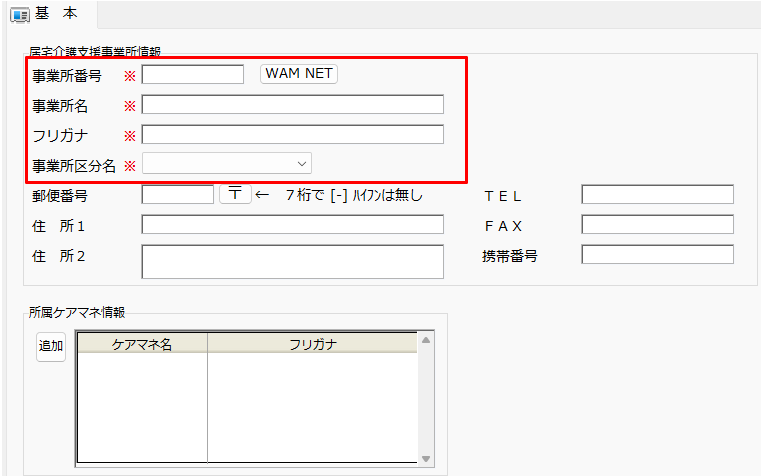Select the 住所2 text area
The image size is (761, 476).
point(293,262)
